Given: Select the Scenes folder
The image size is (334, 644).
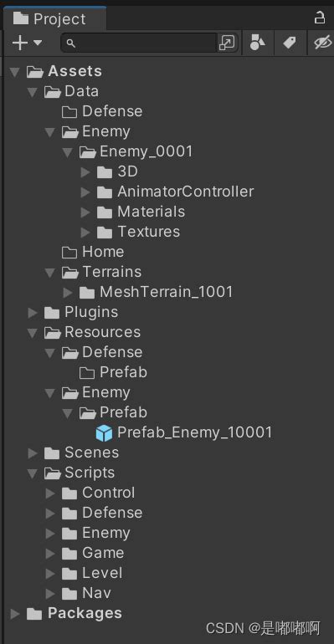Looking at the screenshot, I should [x=81, y=453].
